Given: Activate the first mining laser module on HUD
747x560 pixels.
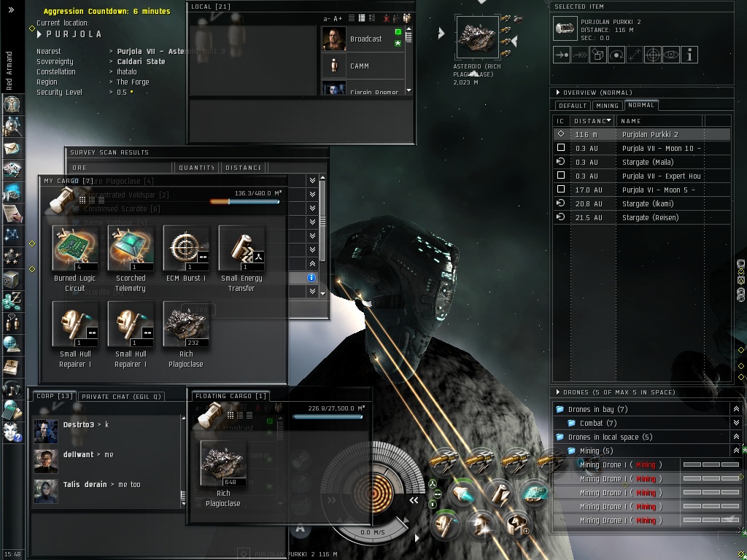Looking at the screenshot, I should point(445,461).
